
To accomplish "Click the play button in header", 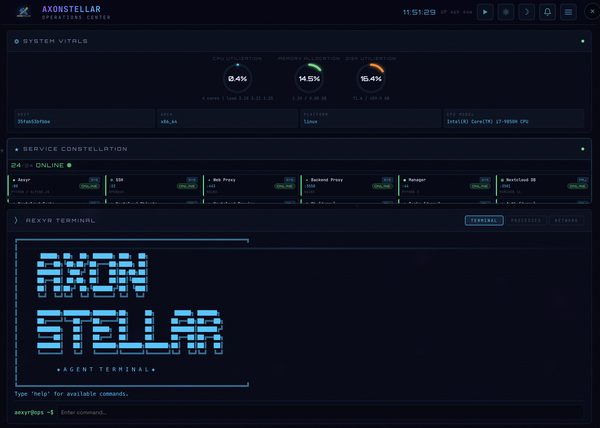I will (x=485, y=12).
